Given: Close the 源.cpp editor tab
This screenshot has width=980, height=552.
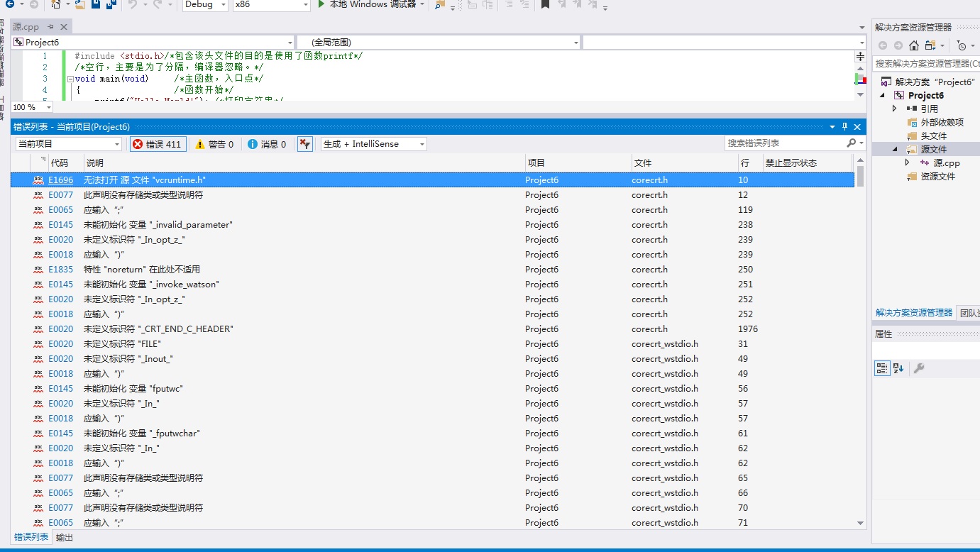Looking at the screenshot, I should tap(63, 27).
